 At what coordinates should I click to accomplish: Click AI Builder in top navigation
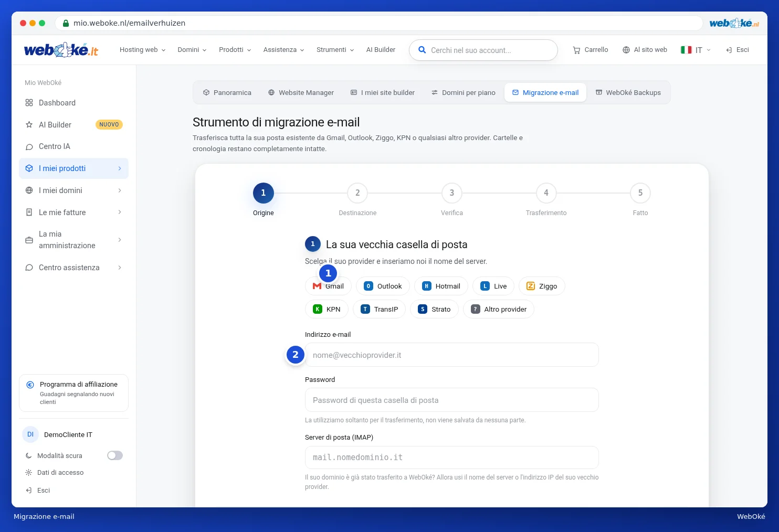(381, 50)
